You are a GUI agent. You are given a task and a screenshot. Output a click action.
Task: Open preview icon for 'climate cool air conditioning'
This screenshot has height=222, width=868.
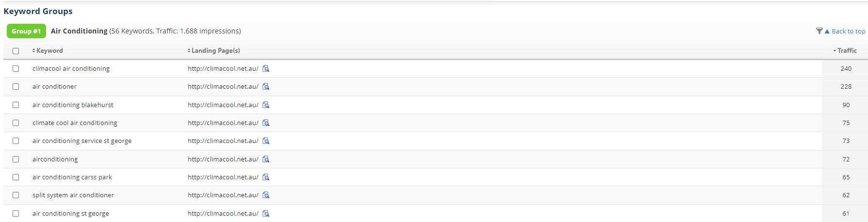click(266, 123)
